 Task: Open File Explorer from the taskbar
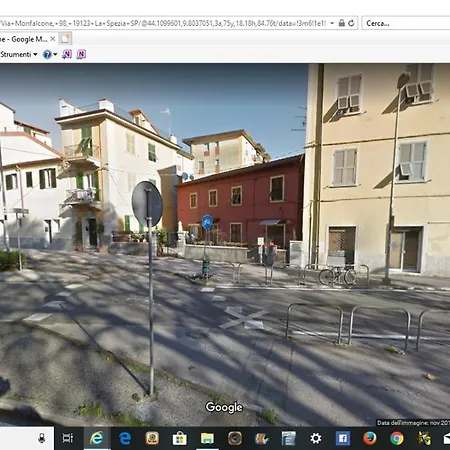point(207,438)
